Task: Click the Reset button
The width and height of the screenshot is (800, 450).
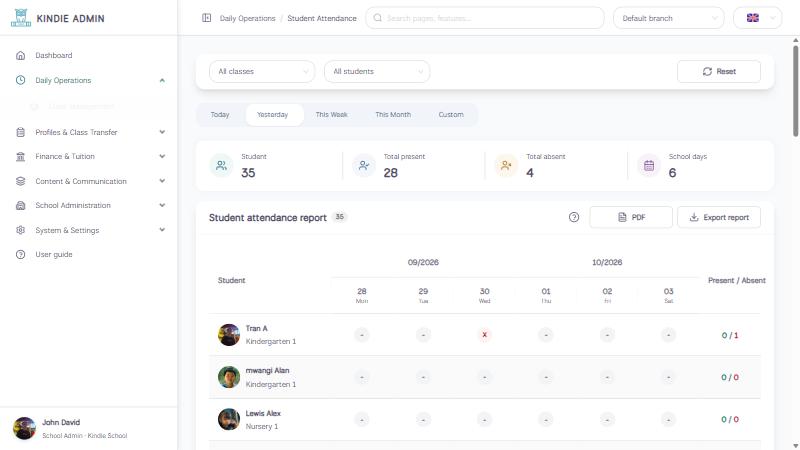Action: click(x=719, y=71)
